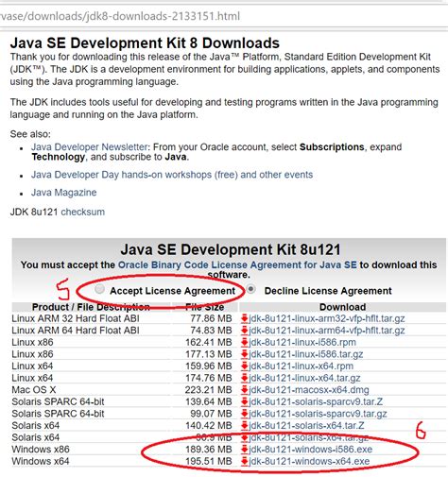The image size is (448, 477).
Task: Download jdk-8u121-macosx-x64.dmg file
Action: click(x=309, y=390)
